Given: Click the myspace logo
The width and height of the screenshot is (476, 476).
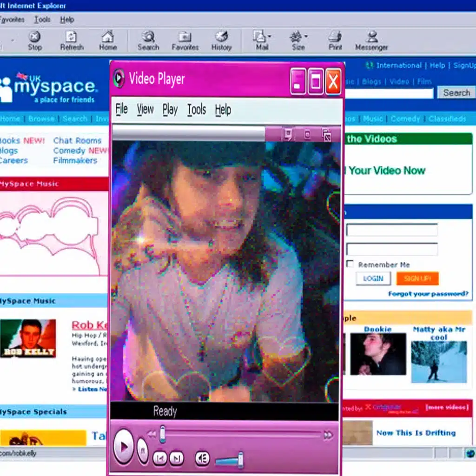Looking at the screenshot, I should click(48, 88).
